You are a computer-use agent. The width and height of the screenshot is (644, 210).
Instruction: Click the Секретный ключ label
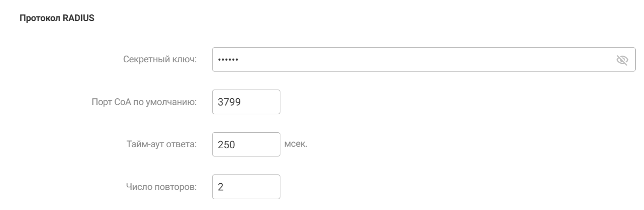pyautogui.click(x=160, y=60)
